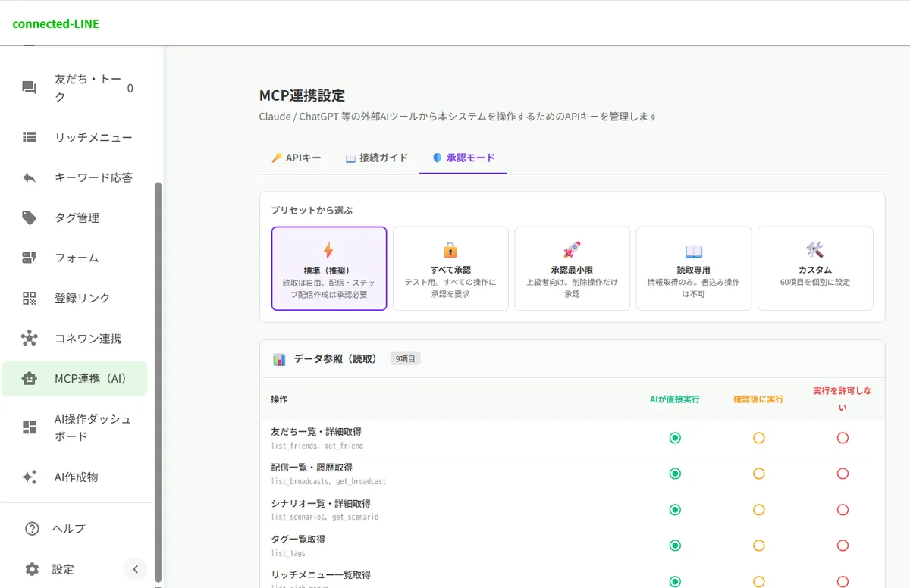Switch to the 接続ガイド tab

[x=376, y=158]
